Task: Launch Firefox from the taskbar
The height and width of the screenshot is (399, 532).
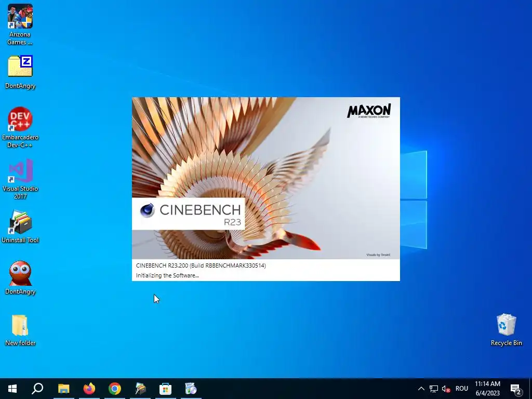Action: point(89,389)
